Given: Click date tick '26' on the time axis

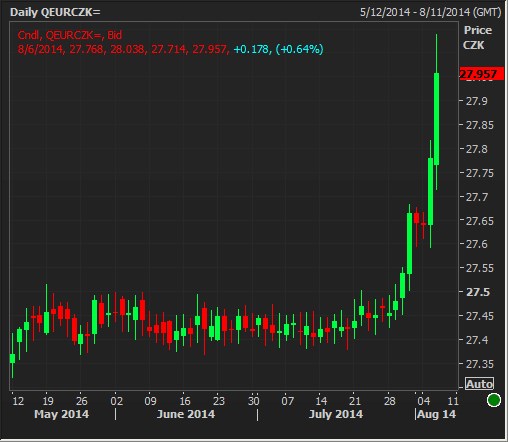Looking at the screenshot, I should click(x=82, y=401).
